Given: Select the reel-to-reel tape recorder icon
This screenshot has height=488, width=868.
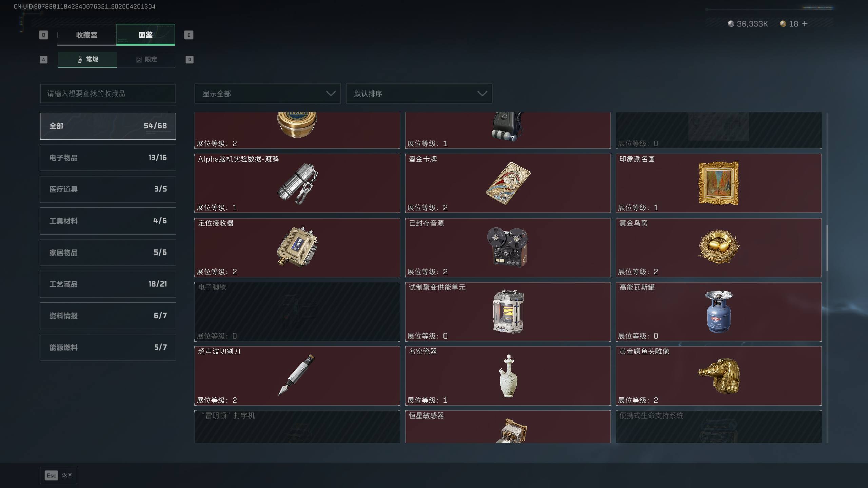Looking at the screenshot, I should click(x=508, y=247).
